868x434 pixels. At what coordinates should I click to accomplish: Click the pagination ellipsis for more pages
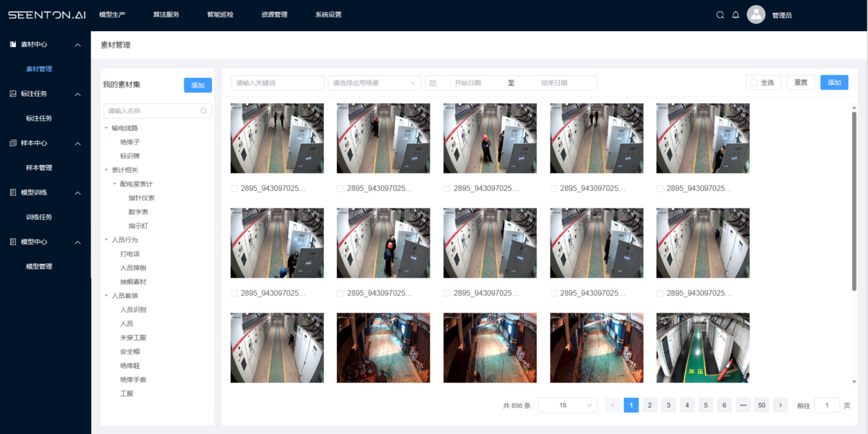[743, 405]
